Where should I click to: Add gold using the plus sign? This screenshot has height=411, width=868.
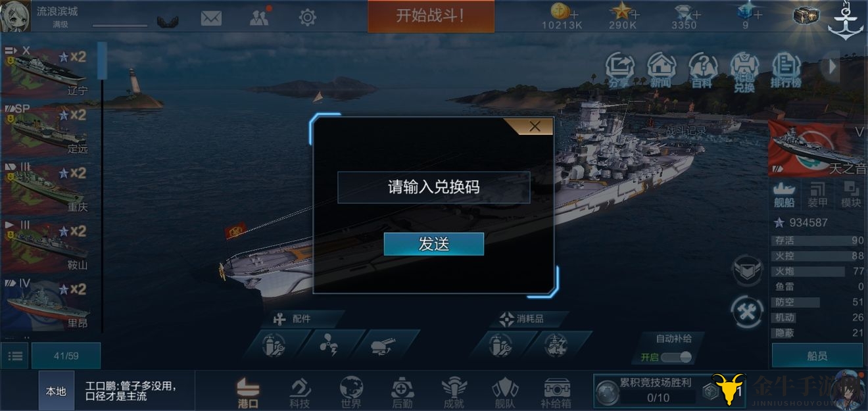click(575, 14)
